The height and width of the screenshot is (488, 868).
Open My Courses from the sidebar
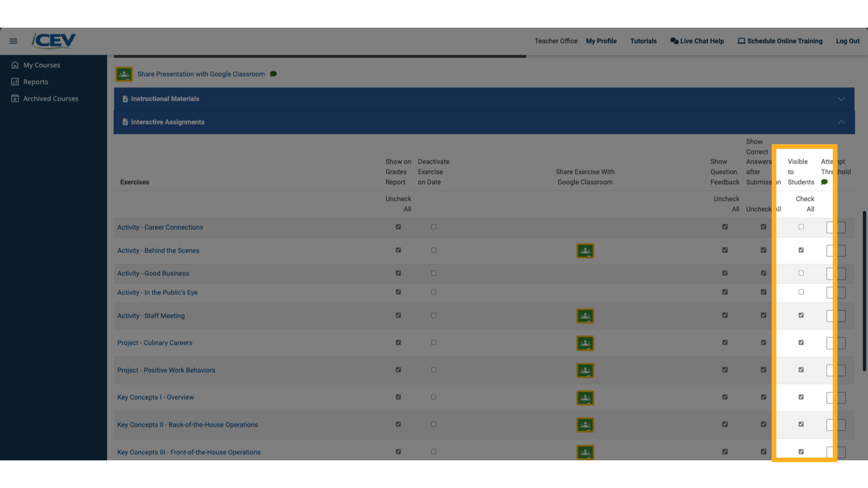click(41, 65)
